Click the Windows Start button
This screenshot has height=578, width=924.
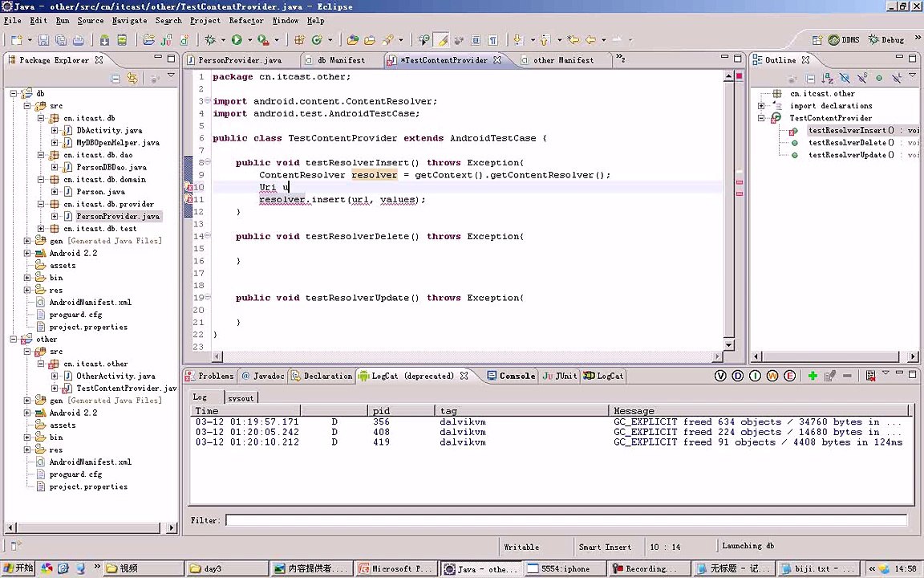click(x=18, y=568)
